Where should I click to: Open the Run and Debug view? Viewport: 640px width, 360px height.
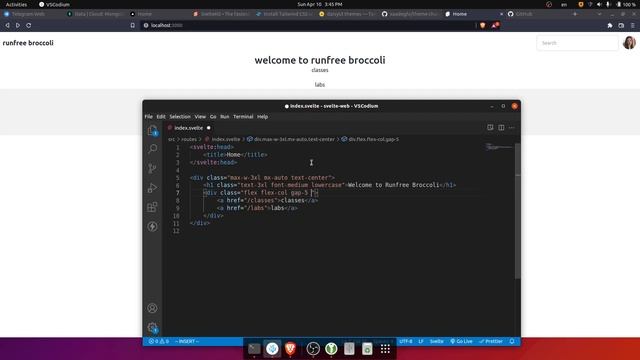(x=152, y=188)
